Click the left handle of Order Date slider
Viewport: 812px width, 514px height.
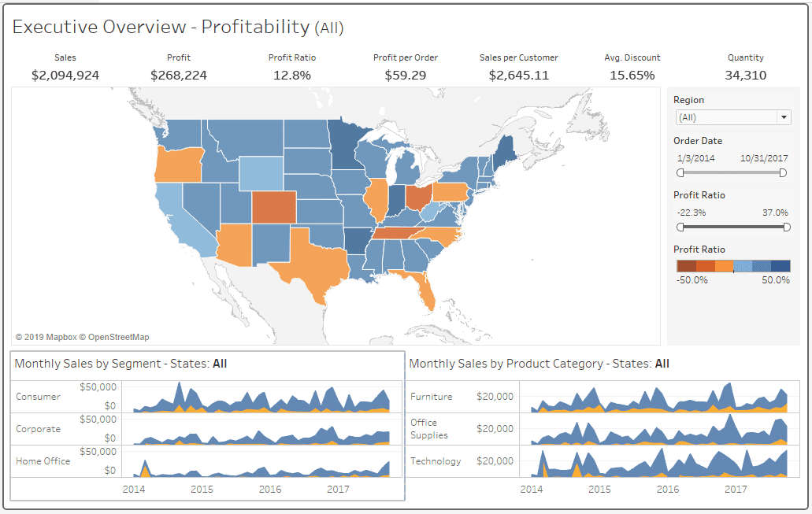pos(680,172)
